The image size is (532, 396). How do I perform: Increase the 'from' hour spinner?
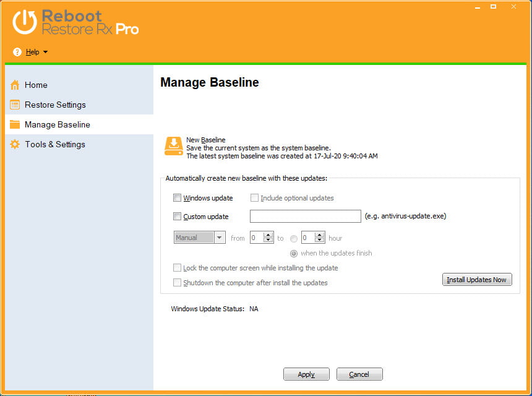click(x=268, y=235)
